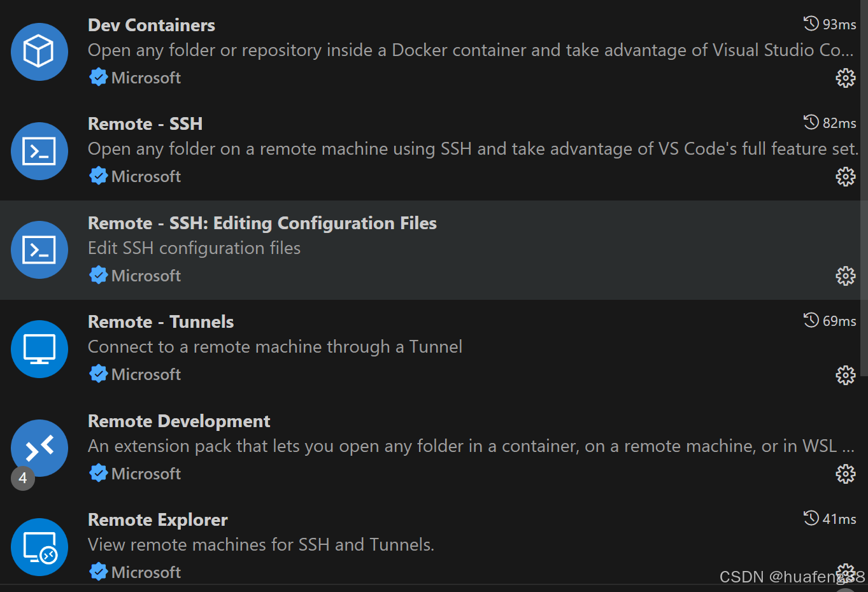Click 'View remote machines for SSH and Tunnels.'
The width and height of the screenshot is (868, 592).
point(261,545)
